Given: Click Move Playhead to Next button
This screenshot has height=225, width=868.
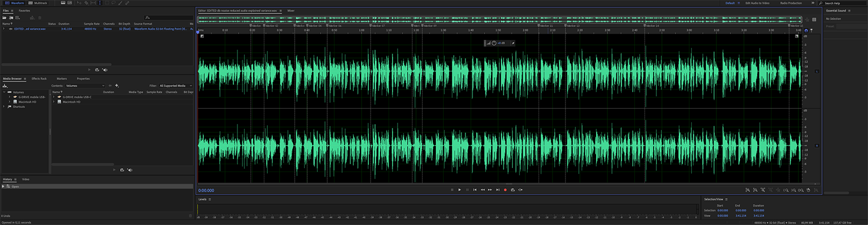Looking at the screenshot, I should [x=497, y=190].
